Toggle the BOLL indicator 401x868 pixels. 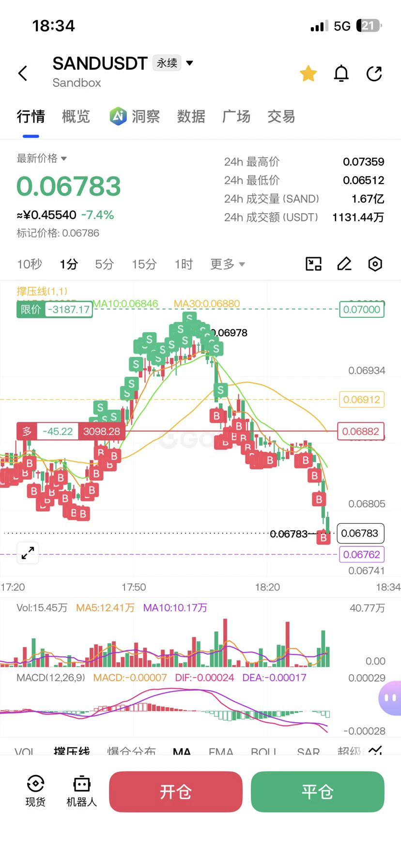tap(263, 751)
